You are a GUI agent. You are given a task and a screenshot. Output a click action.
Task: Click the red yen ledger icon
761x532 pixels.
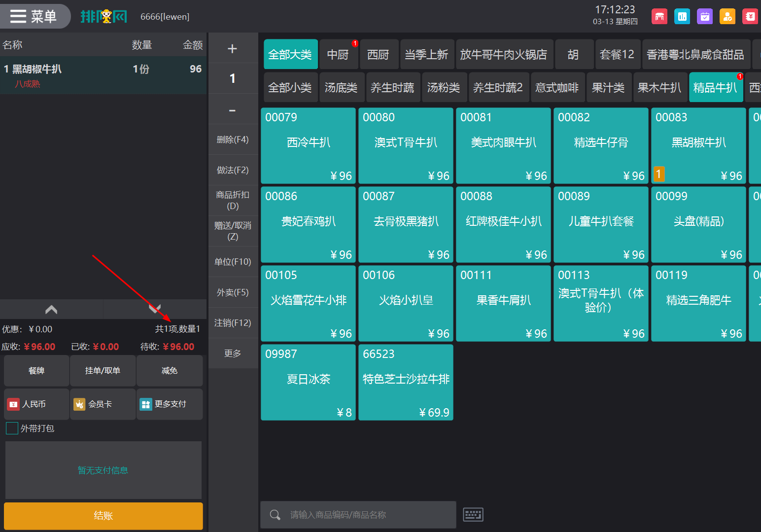tap(750, 17)
